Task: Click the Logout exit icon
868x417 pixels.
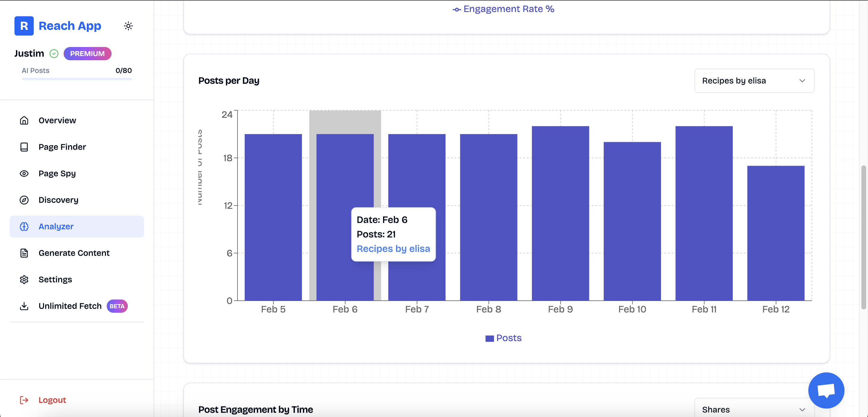Action: [24, 400]
